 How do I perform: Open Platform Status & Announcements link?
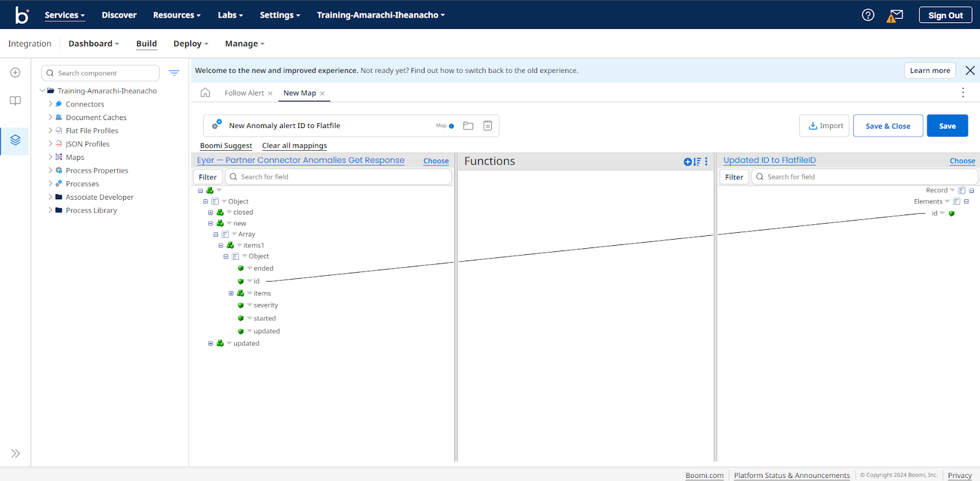pyautogui.click(x=791, y=475)
